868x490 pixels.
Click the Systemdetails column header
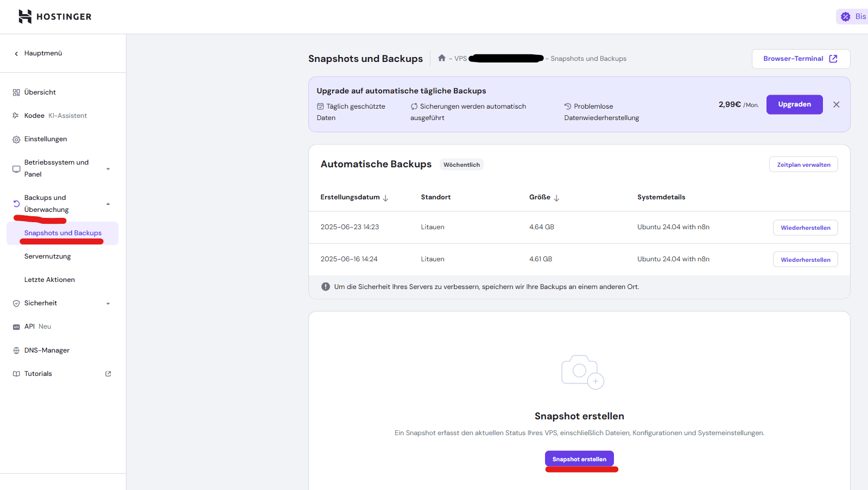tap(661, 197)
